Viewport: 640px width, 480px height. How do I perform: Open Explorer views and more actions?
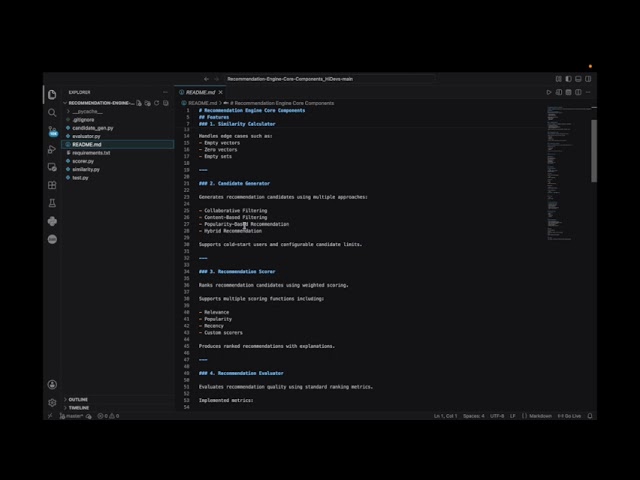click(165, 92)
